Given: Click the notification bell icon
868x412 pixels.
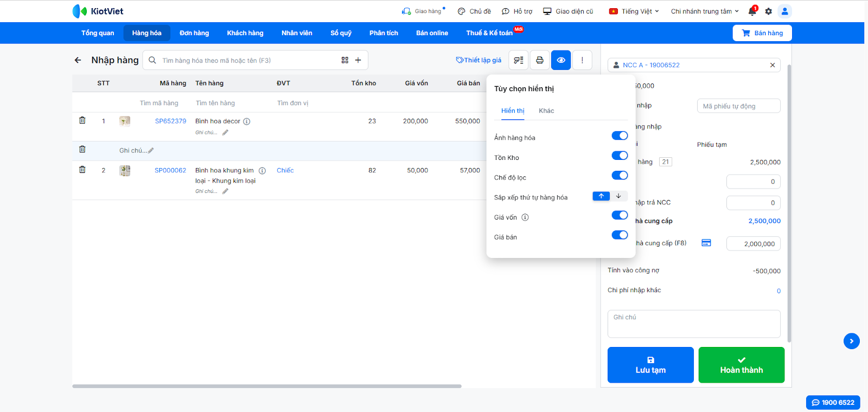Looking at the screenshot, I should [x=752, y=11].
